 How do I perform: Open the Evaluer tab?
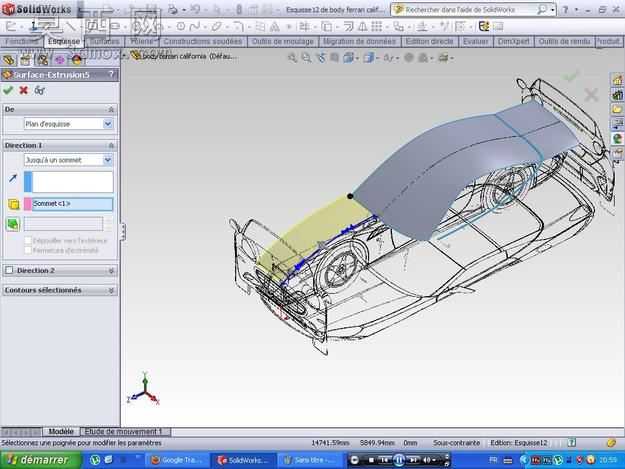coord(476,41)
